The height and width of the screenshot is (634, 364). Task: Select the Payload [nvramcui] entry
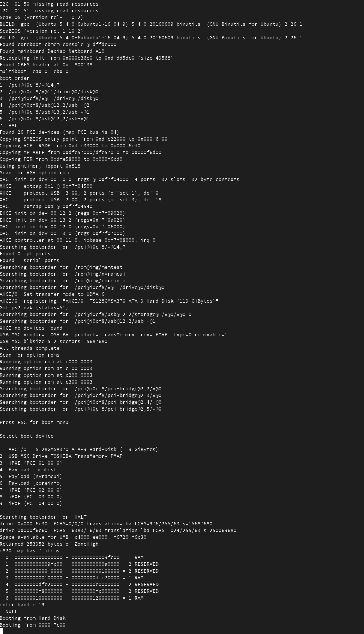click(x=31, y=476)
